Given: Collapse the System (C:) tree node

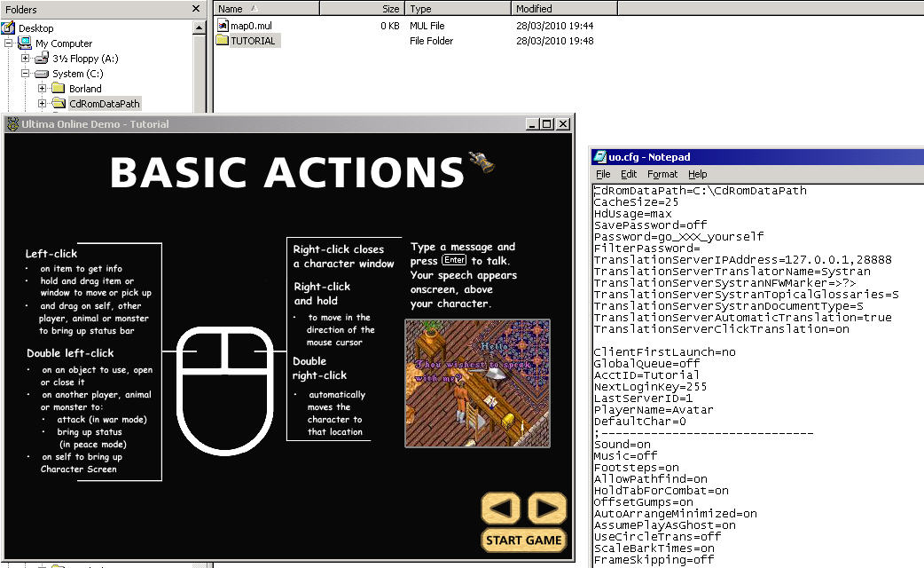Looking at the screenshot, I should pyautogui.click(x=25, y=74).
